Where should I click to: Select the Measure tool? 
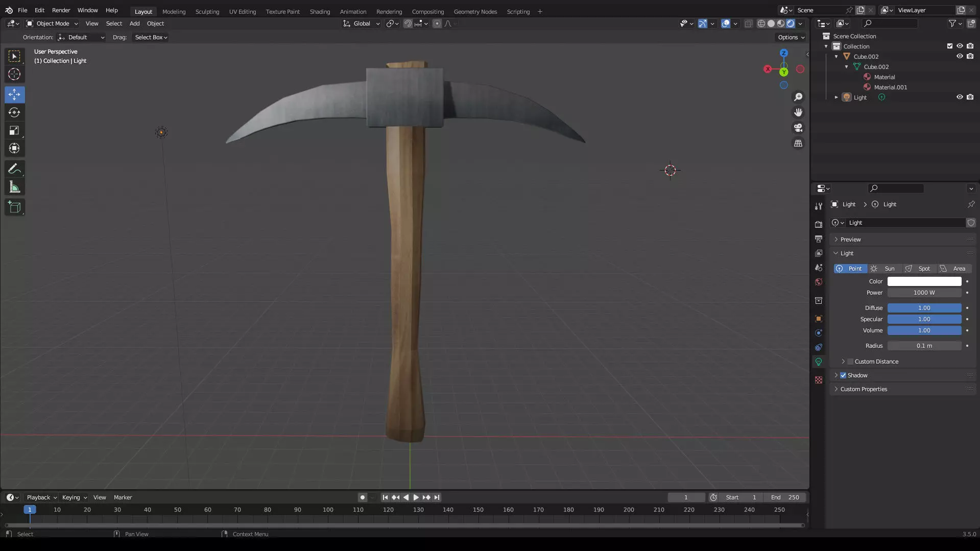point(14,187)
